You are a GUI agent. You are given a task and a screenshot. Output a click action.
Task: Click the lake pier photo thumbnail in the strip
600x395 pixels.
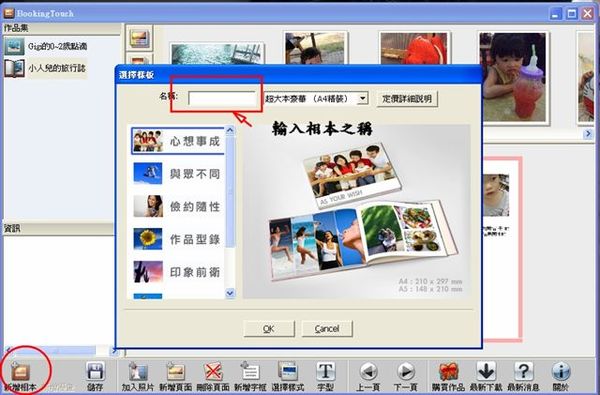(217, 54)
